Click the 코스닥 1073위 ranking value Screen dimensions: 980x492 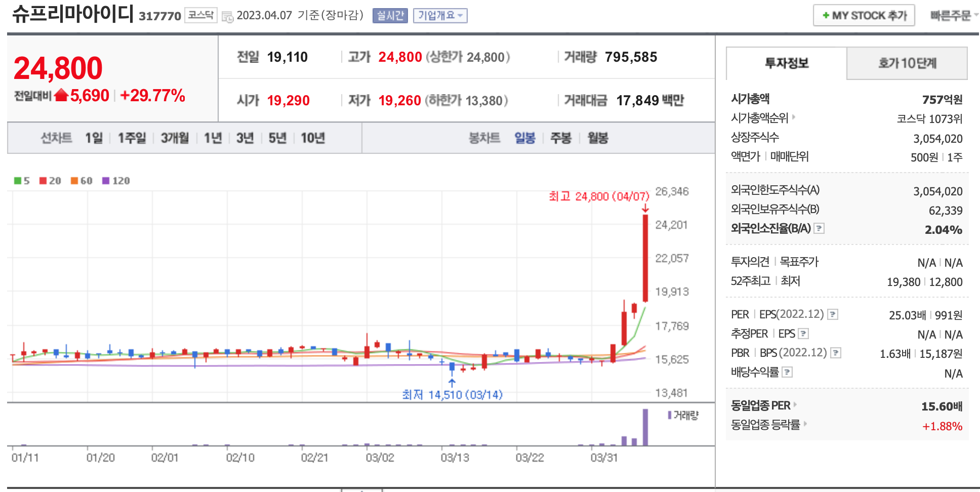(x=930, y=118)
